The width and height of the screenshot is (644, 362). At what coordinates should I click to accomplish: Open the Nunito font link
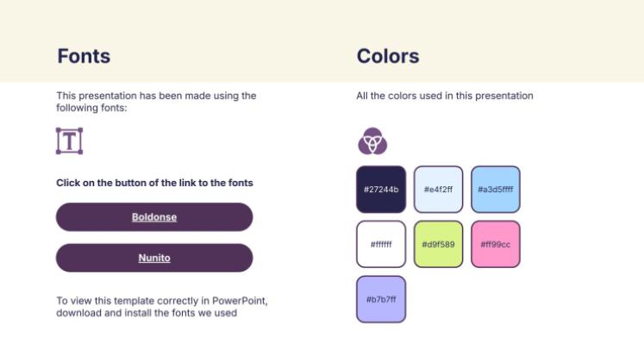point(154,258)
